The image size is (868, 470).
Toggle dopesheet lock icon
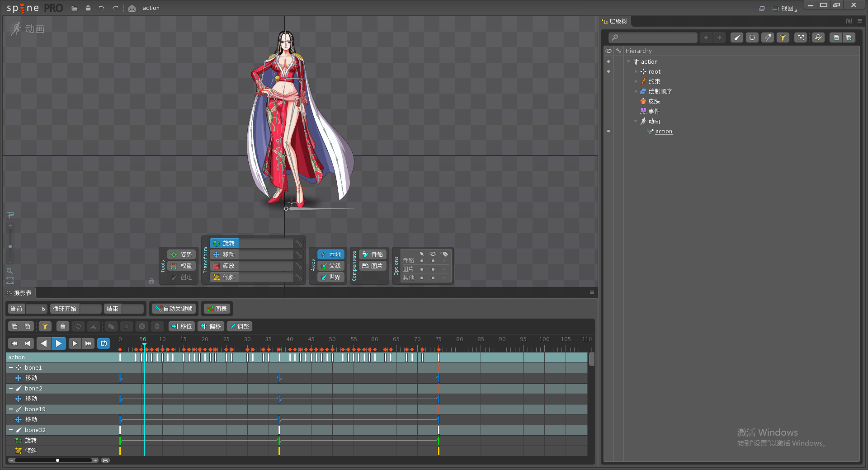click(62, 326)
